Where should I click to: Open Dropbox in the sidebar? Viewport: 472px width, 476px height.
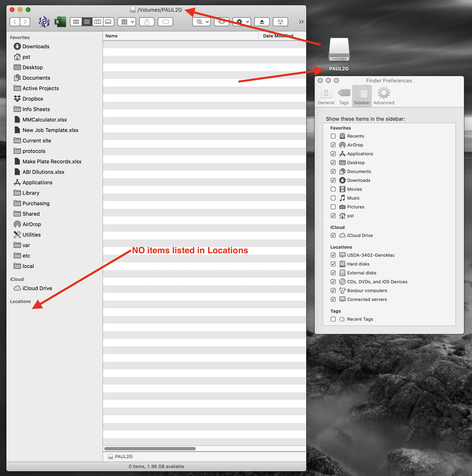click(x=33, y=99)
